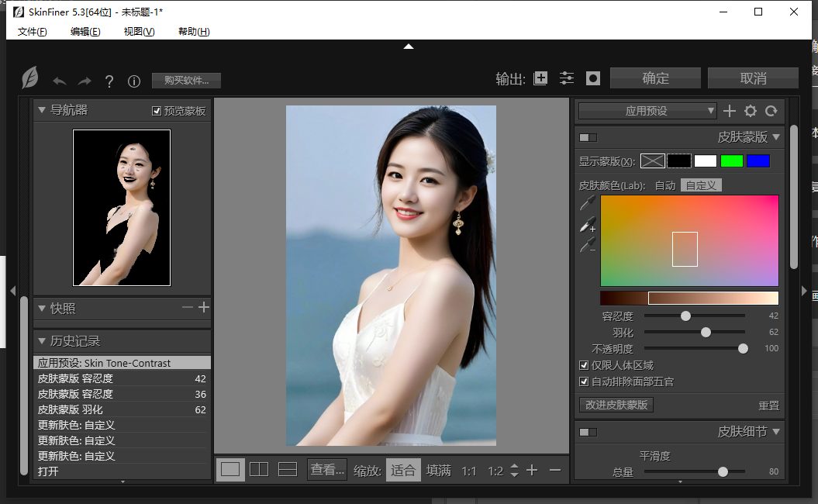The height and width of the screenshot is (504, 818).
Task: Select history entry 皮肤蒙版 羽化 62
Action: [x=122, y=409]
